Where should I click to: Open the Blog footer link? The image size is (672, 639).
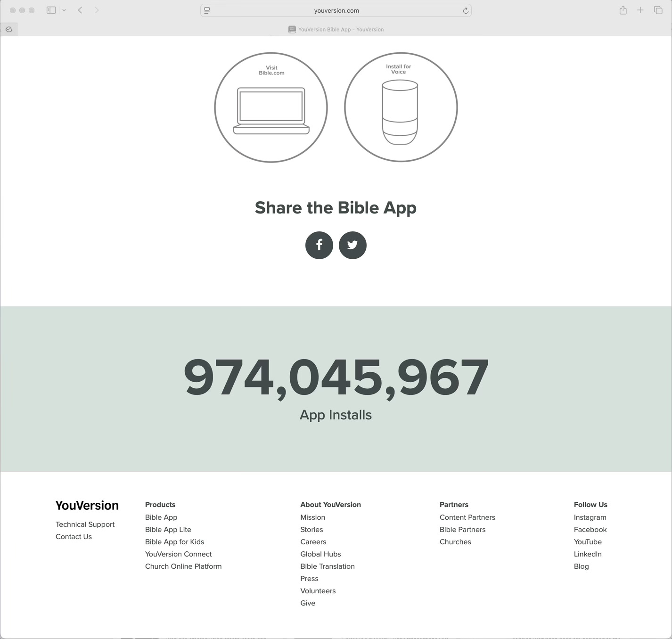(x=582, y=566)
